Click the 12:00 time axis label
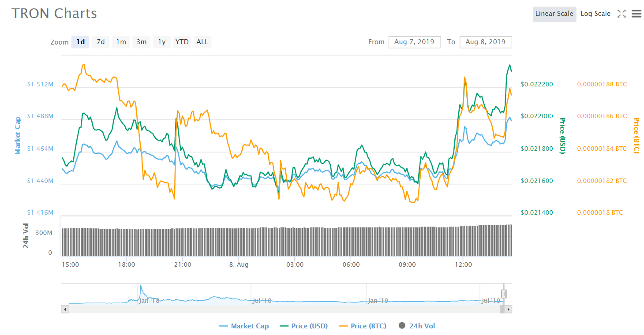Screen dimensions: 644x335 tap(463, 264)
